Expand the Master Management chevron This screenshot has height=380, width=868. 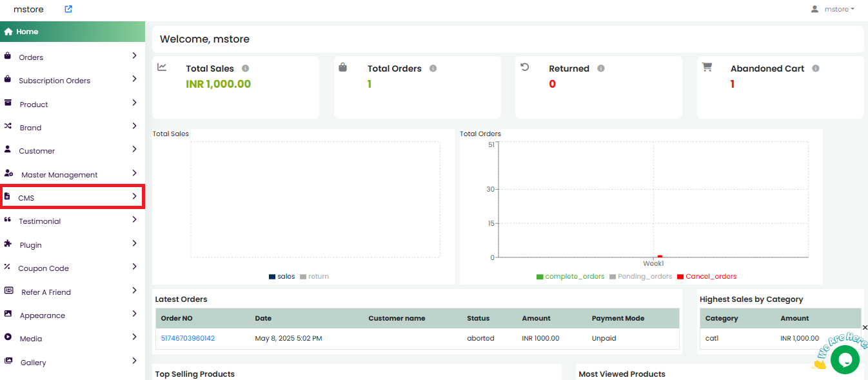click(x=134, y=174)
